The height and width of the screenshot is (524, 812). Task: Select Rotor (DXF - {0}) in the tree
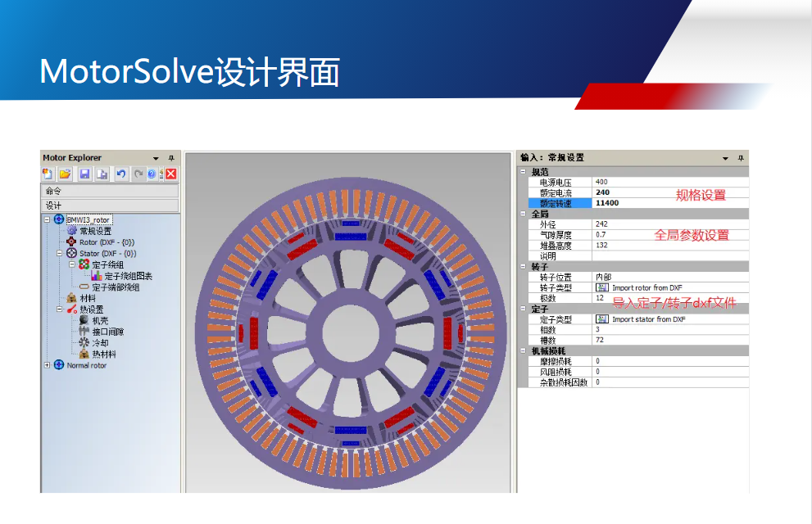(x=106, y=242)
